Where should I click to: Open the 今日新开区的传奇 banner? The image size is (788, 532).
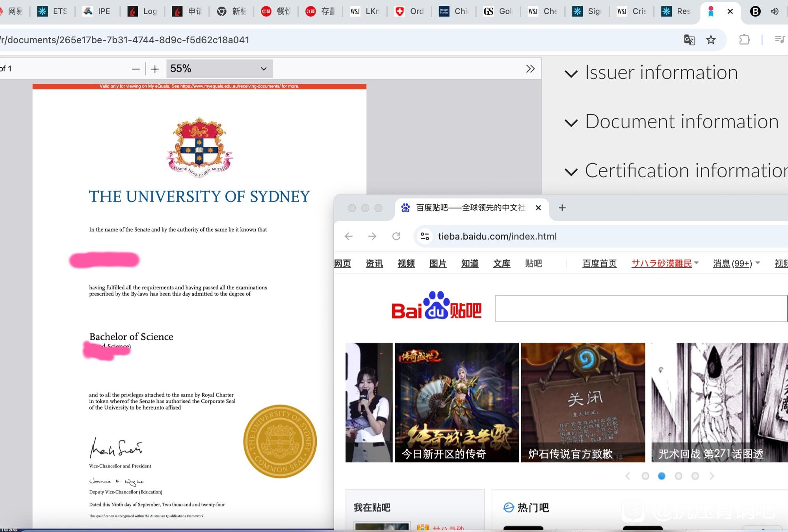[457, 402]
